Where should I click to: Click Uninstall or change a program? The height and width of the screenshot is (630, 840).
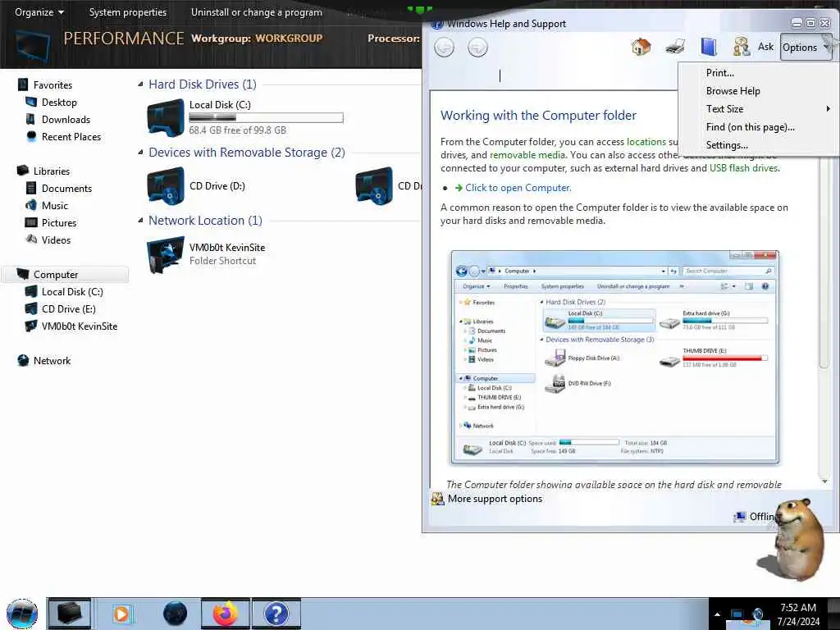pyautogui.click(x=257, y=11)
